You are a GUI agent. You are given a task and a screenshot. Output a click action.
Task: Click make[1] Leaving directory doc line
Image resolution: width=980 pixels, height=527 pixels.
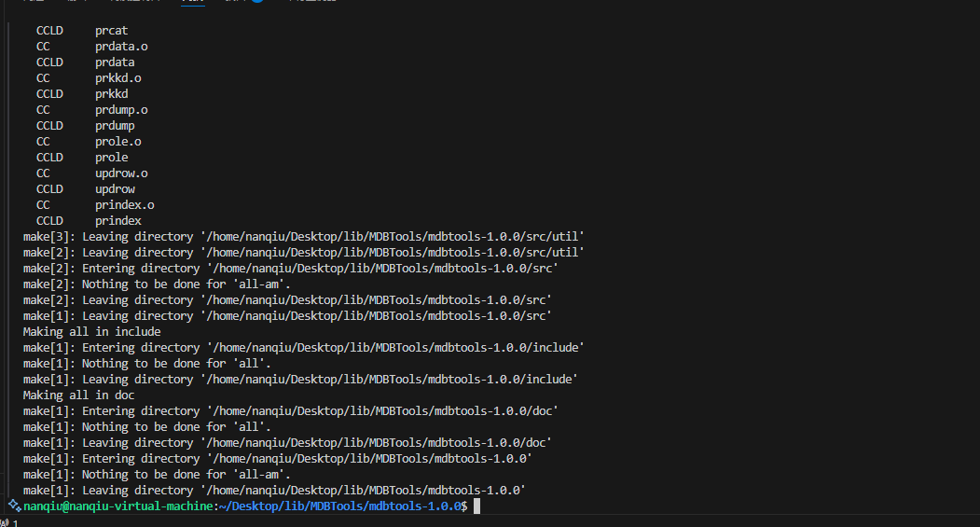[x=287, y=443]
